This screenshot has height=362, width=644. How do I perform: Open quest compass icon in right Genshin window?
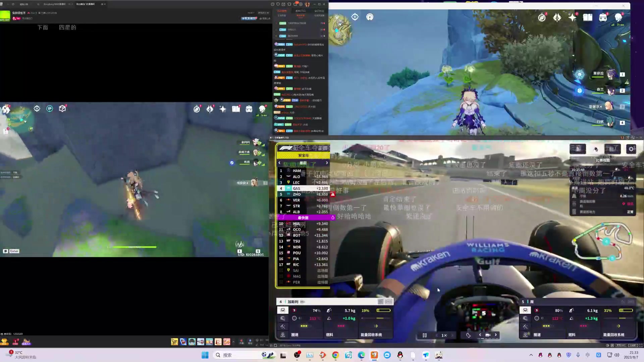coord(542,17)
